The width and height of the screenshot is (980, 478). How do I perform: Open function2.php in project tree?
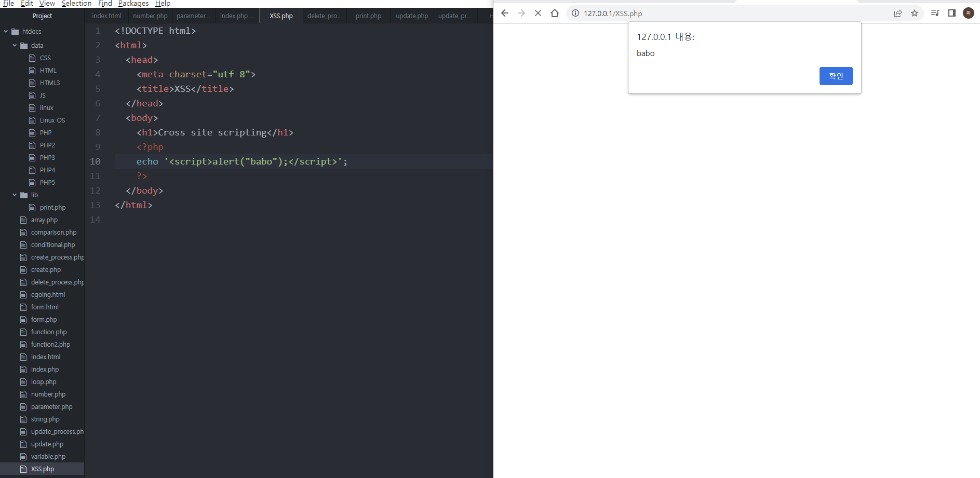(x=50, y=345)
